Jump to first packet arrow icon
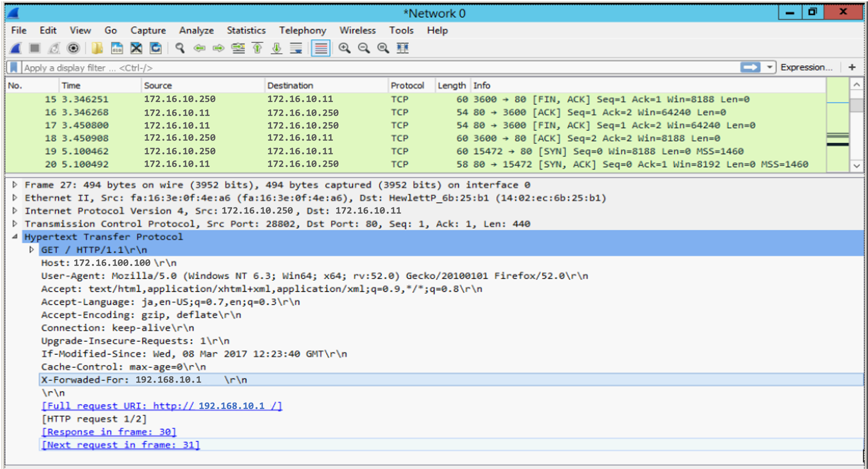Image resolution: width=868 pixels, height=469 pixels. tap(257, 48)
